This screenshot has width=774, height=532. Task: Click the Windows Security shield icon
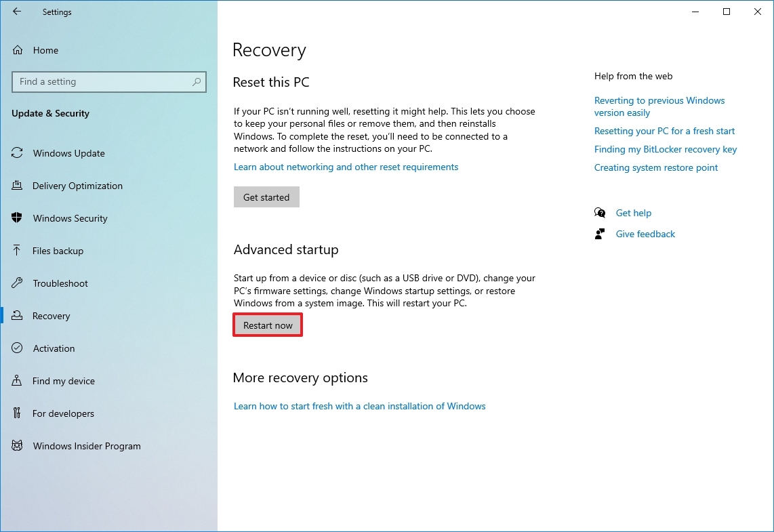pos(17,218)
